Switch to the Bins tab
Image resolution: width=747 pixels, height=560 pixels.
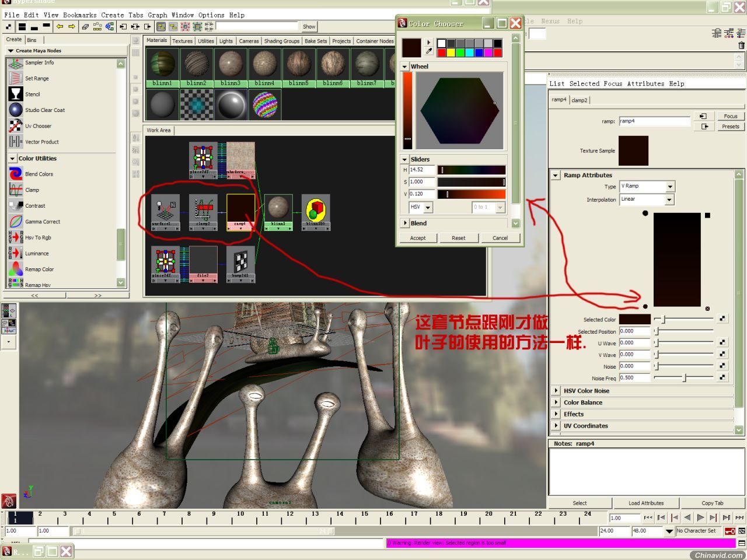pyautogui.click(x=32, y=40)
